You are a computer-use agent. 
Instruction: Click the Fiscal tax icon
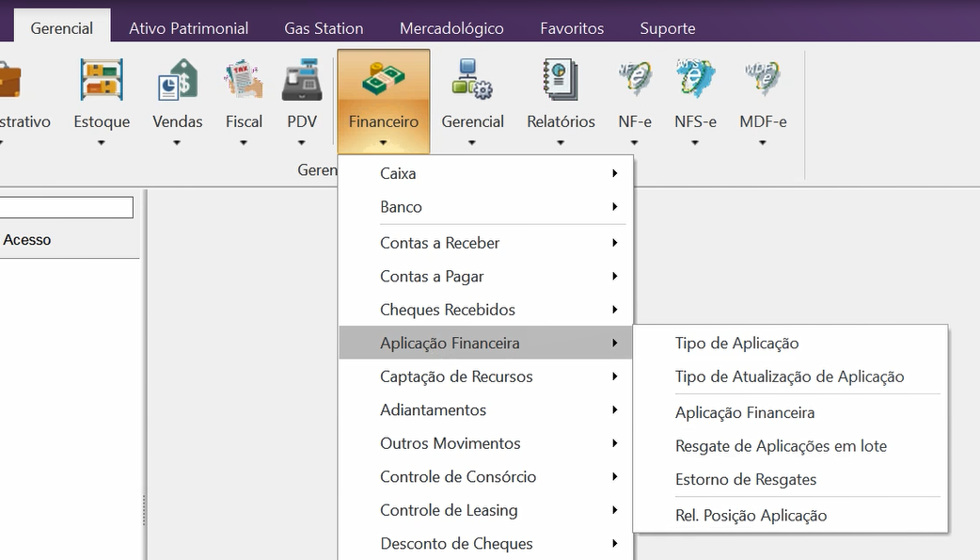(244, 80)
